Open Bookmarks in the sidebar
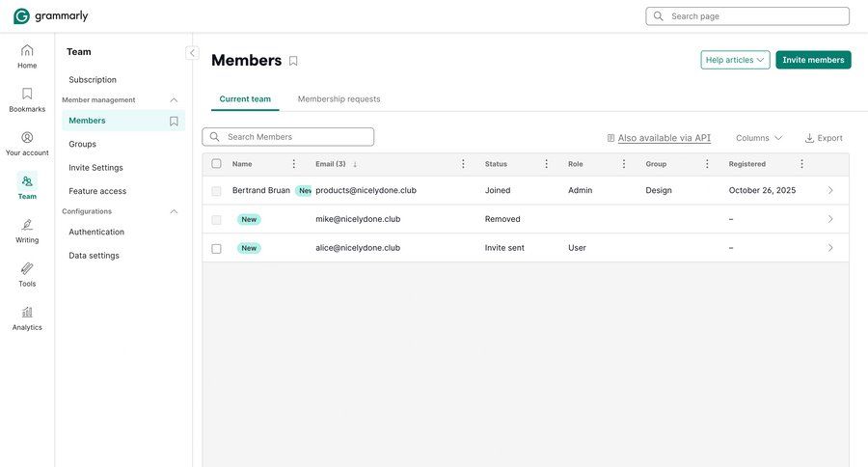Image resolution: width=868 pixels, height=467 pixels. click(27, 100)
